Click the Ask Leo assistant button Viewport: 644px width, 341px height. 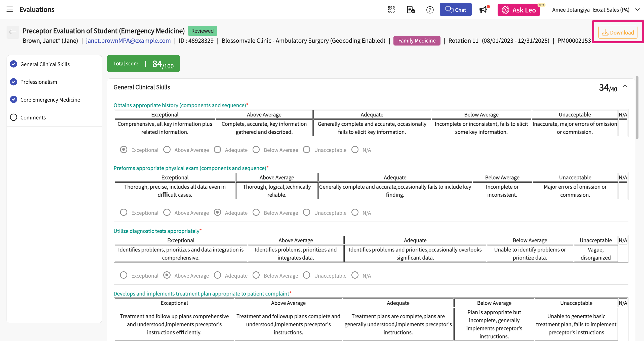click(x=519, y=10)
